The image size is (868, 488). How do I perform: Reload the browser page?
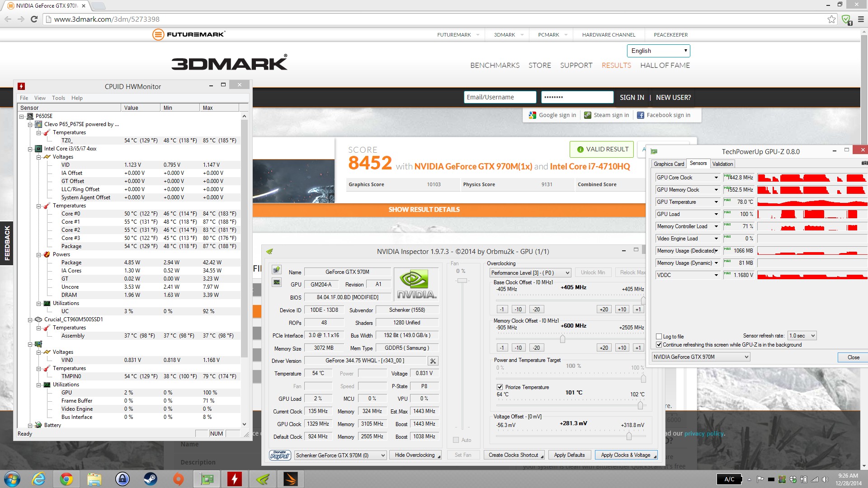(x=34, y=19)
